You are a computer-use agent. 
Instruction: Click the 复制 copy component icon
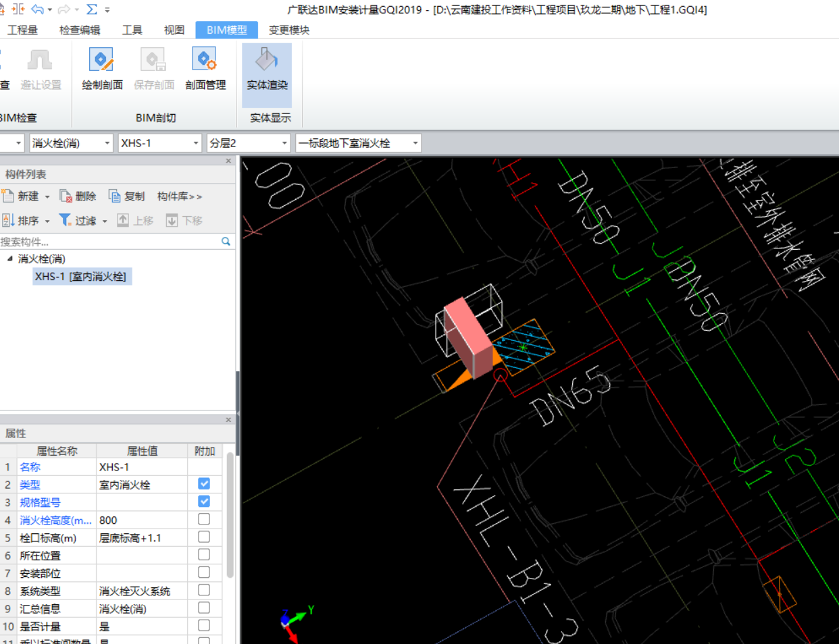pos(114,196)
